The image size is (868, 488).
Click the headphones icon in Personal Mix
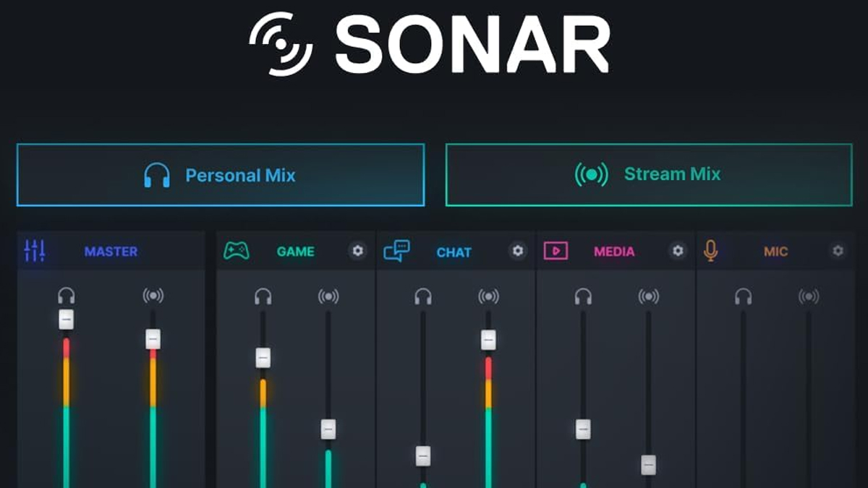[x=157, y=176]
